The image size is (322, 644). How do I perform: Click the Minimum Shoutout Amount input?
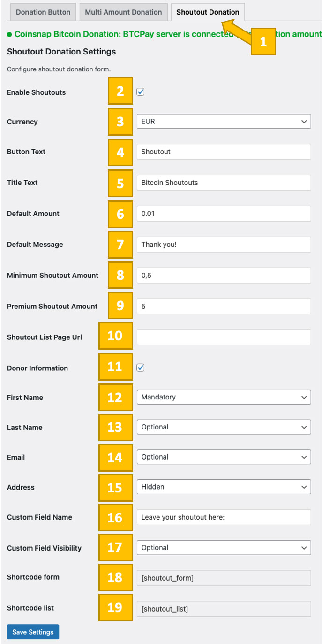point(224,275)
